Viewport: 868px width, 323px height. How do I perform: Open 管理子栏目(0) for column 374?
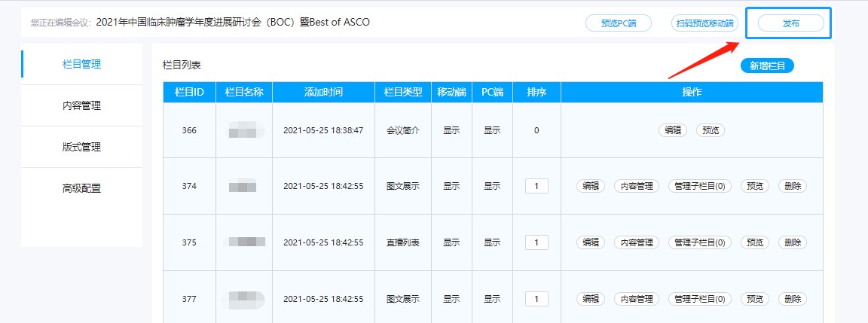pyautogui.click(x=700, y=186)
